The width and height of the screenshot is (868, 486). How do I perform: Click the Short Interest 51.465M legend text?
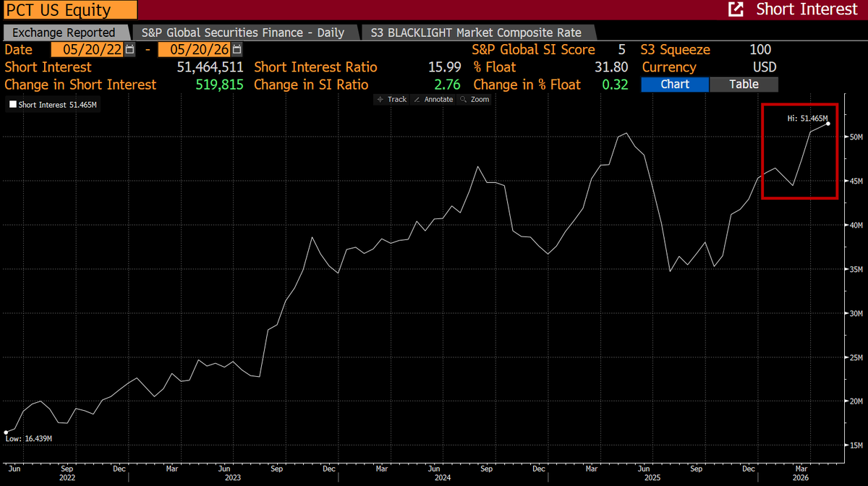click(57, 105)
